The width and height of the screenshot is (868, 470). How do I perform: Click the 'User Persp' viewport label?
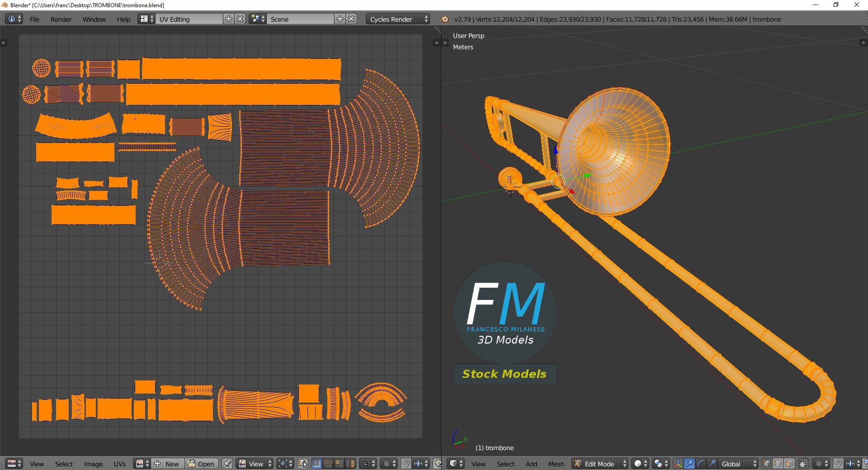[468, 36]
